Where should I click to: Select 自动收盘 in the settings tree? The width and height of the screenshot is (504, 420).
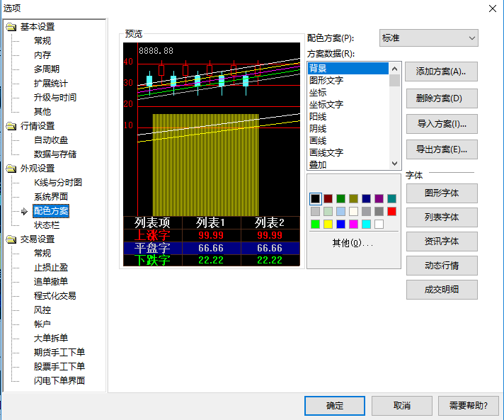click(x=51, y=140)
